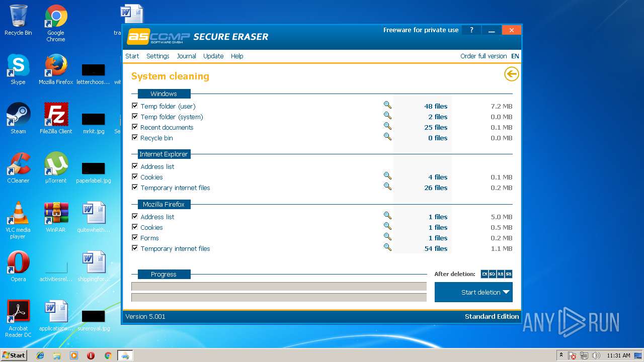Expand the Start deletion dropdown arrow
Viewport: 644px width, 362px height.
(x=506, y=292)
